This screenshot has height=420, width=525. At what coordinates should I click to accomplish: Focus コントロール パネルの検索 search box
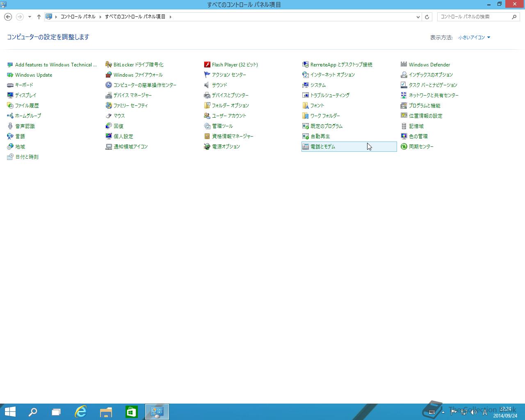pos(478,17)
